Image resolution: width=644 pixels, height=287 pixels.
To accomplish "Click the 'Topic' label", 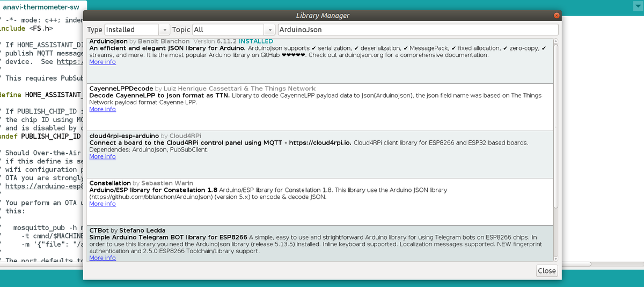I will (181, 30).
